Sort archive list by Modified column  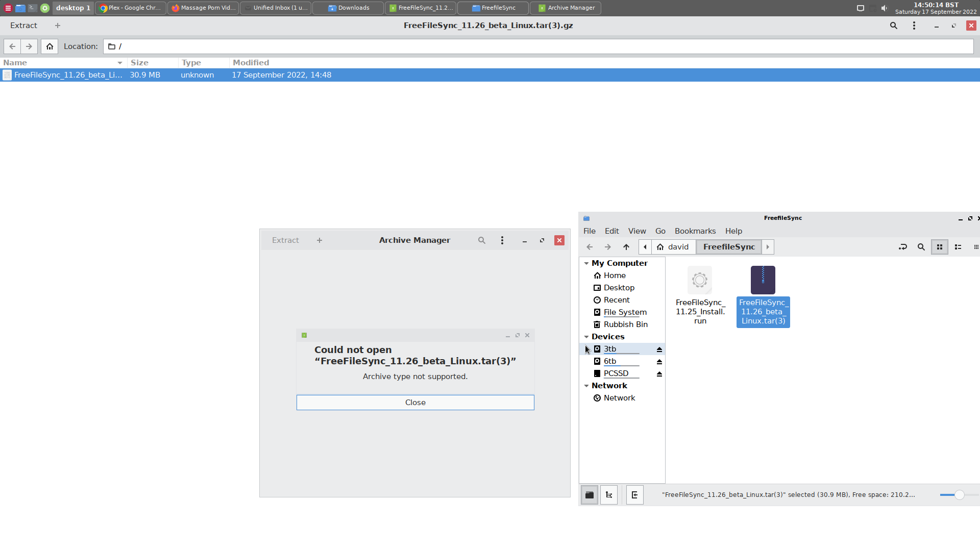(604, 63)
